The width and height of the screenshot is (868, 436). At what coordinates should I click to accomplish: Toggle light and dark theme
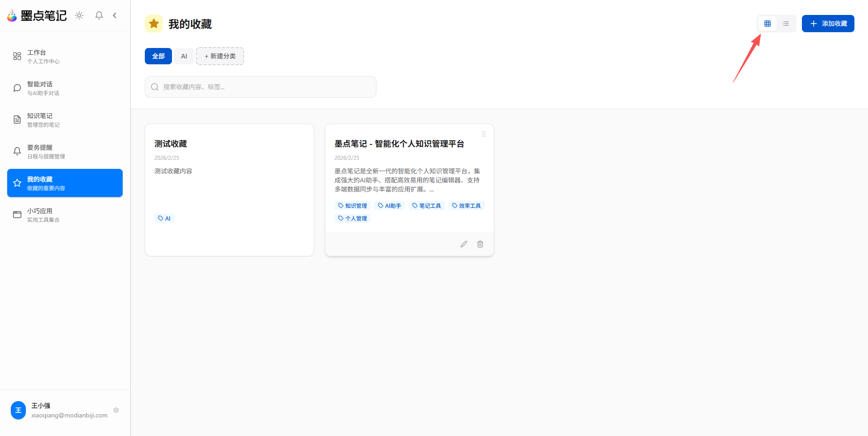click(79, 15)
